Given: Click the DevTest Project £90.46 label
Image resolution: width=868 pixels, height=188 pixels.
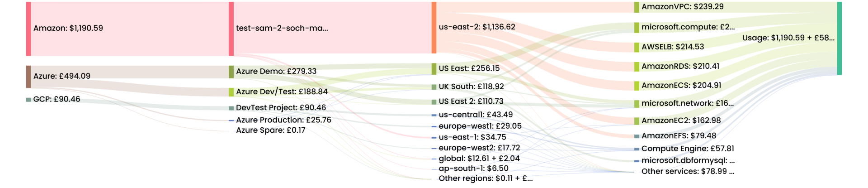Looking at the screenshot, I should (x=281, y=108).
